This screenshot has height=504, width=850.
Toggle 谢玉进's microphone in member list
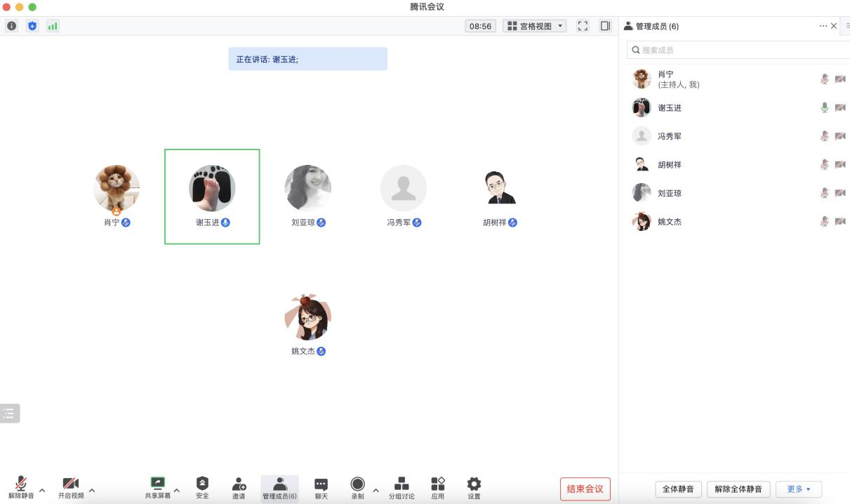click(x=825, y=108)
